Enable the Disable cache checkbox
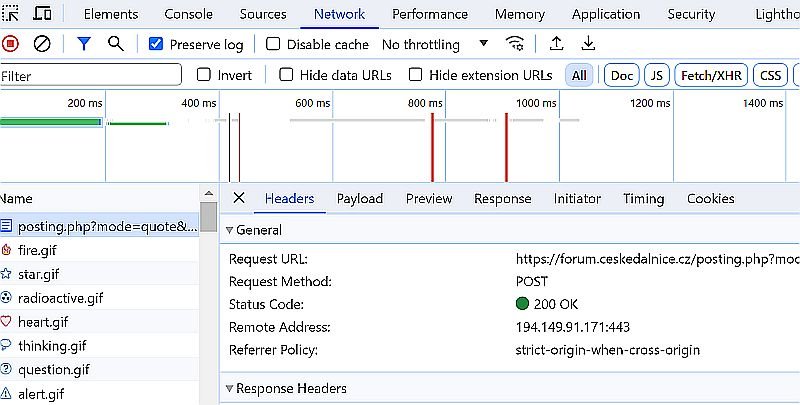Image resolution: width=800 pixels, height=405 pixels. (273, 45)
